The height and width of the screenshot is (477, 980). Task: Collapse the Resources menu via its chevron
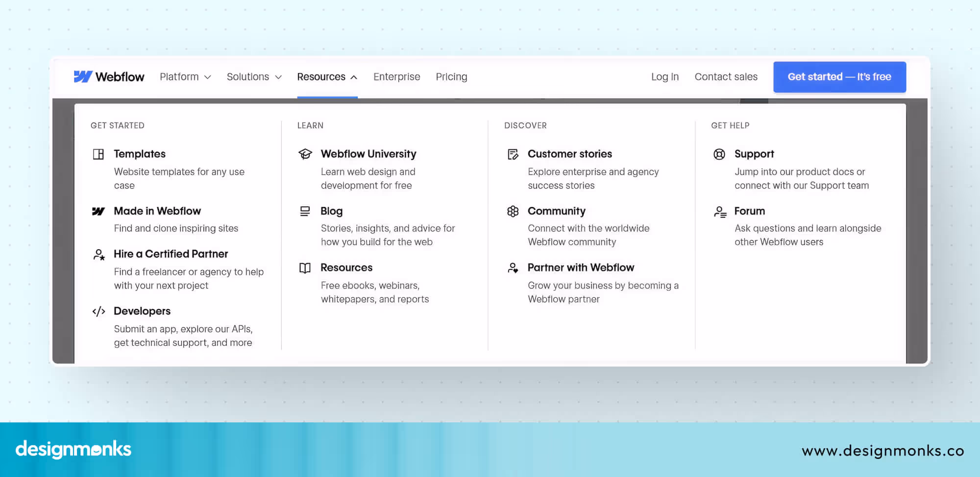point(354,76)
